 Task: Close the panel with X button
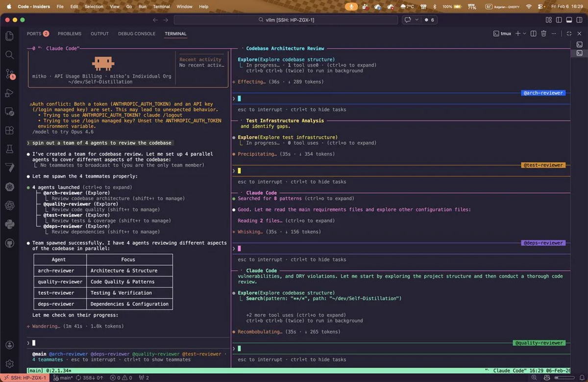[579, 34]
